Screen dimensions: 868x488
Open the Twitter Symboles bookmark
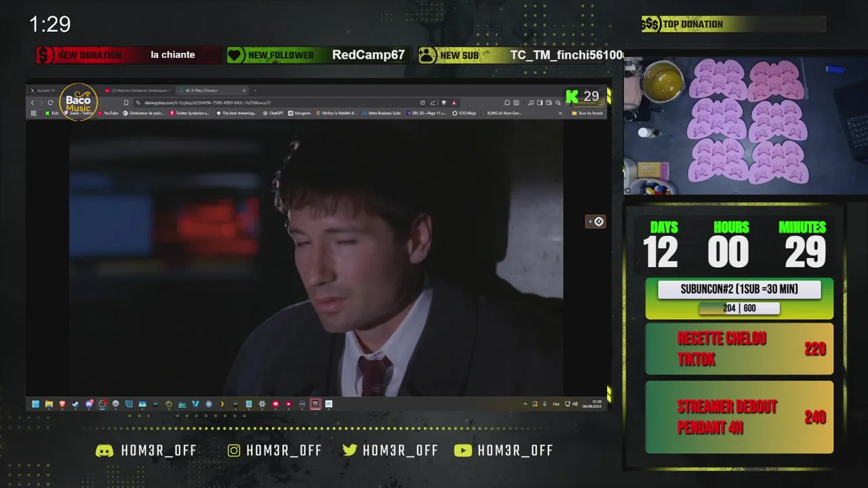[190, 113]
